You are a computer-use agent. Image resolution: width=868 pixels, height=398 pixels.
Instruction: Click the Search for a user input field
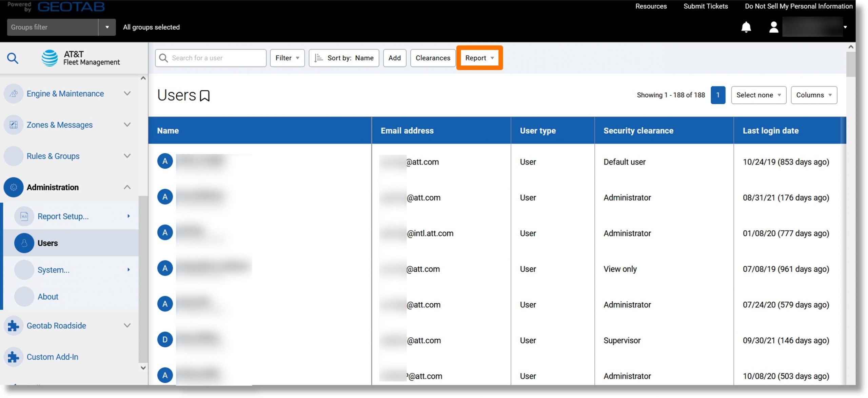tap(210, 58)
